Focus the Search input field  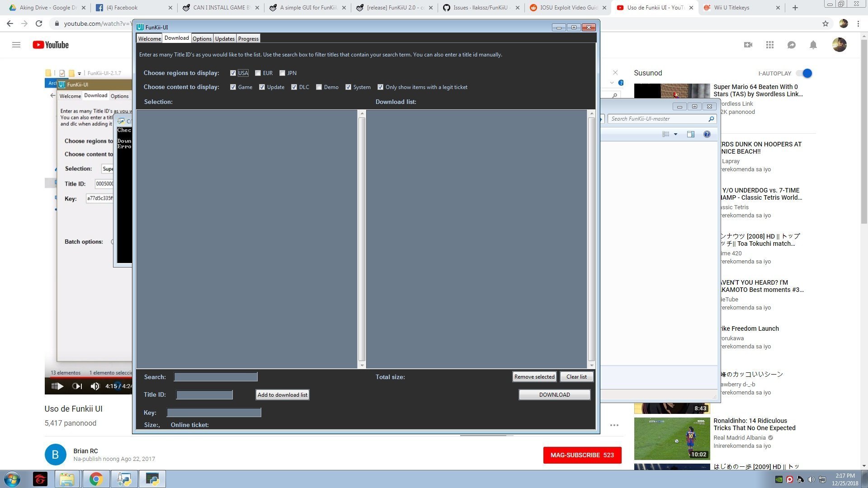click(x=216, y=377)
